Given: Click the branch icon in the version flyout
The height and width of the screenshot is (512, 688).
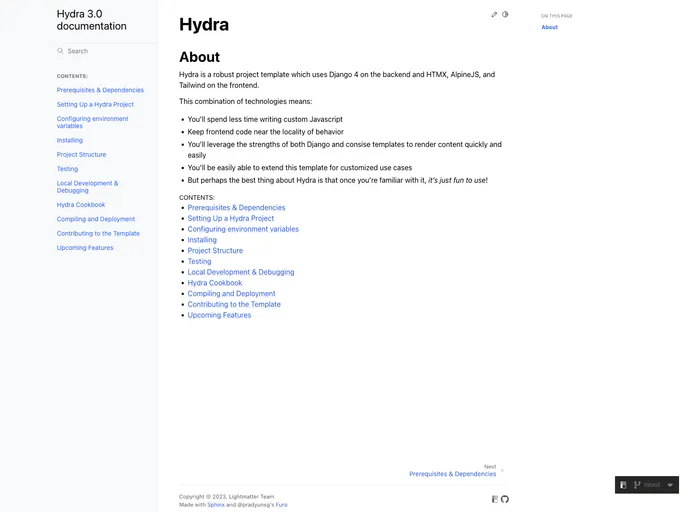Looking at the screenshot, I should [x=637, y=485].
